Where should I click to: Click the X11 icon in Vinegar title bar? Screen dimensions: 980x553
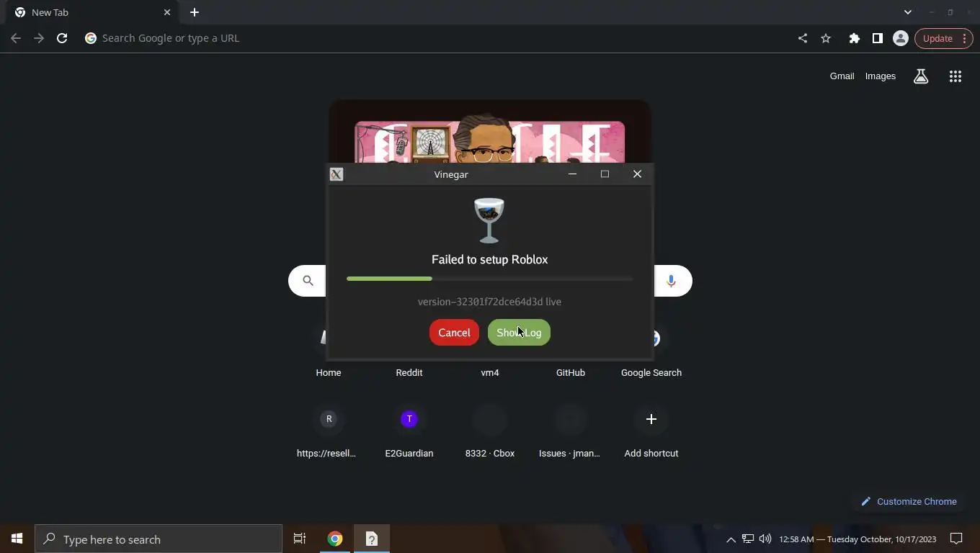[337, 174]
